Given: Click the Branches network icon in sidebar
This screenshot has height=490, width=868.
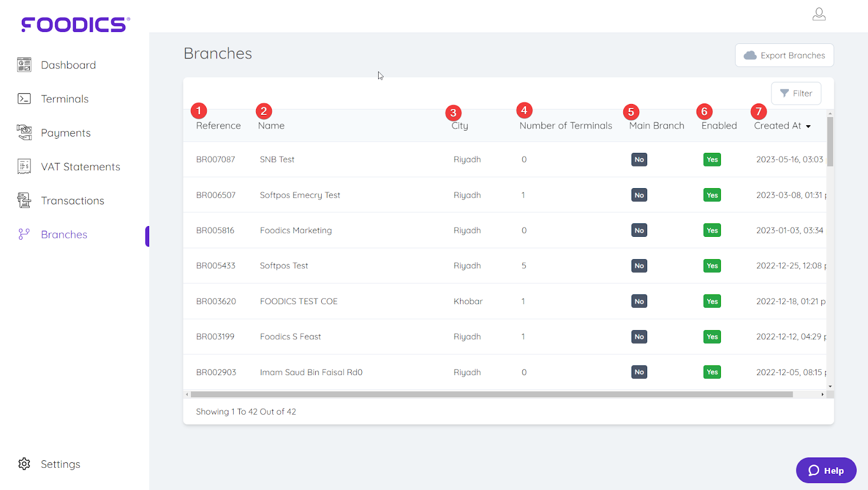Looking at the screenshot, I should click(x=23, y=234).
